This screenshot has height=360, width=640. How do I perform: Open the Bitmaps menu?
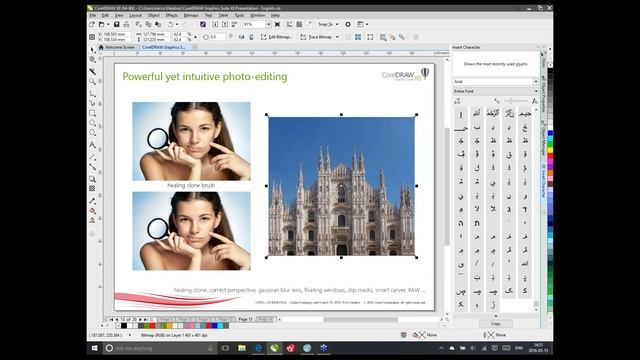(x=191, y=16)
